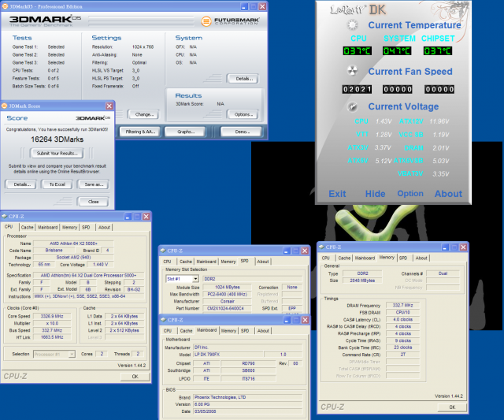Click the CHIPSET temperature display
This screenshot has height=420, width=504.
[x=438, y=50]
